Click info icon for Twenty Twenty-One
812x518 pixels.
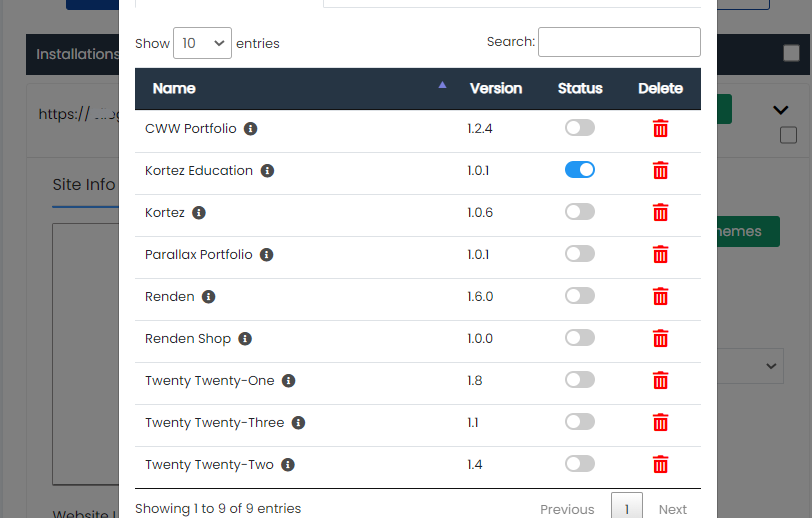[x=288, y=380]
